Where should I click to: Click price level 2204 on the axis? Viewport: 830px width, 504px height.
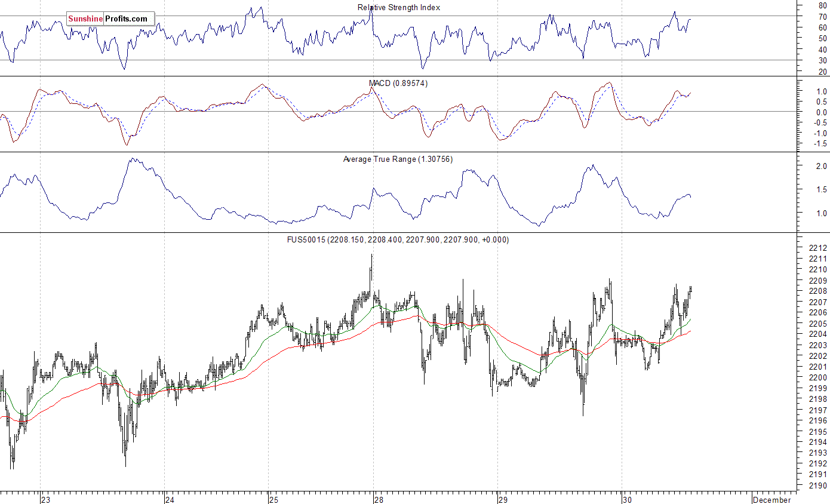point(819,334)
